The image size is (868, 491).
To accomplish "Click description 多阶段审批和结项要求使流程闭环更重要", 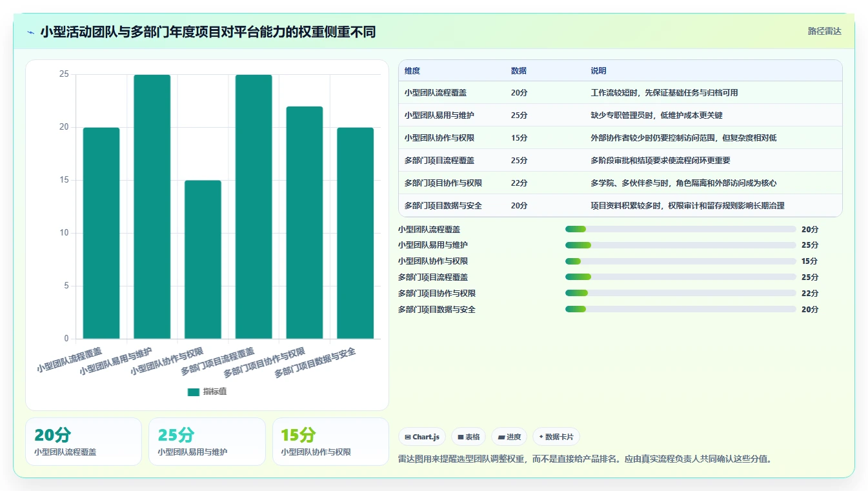I will (661, 161).
